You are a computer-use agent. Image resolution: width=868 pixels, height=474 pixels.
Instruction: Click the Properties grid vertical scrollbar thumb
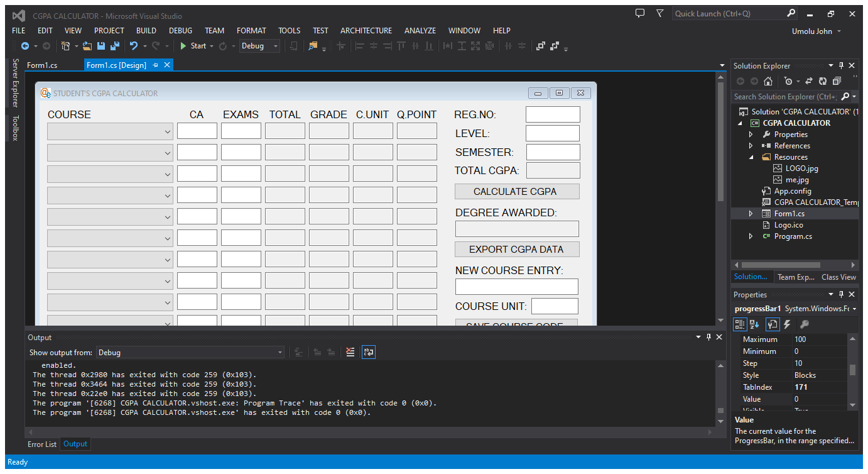coord(852,370)
